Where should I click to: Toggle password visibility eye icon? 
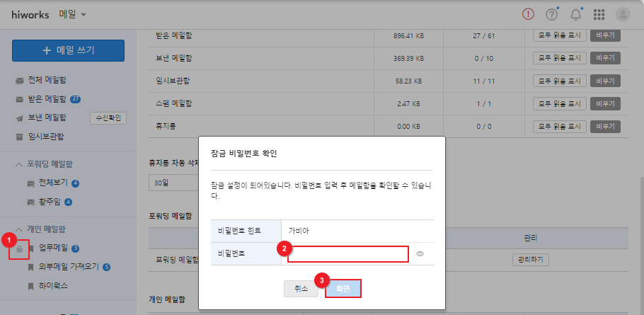420,253
